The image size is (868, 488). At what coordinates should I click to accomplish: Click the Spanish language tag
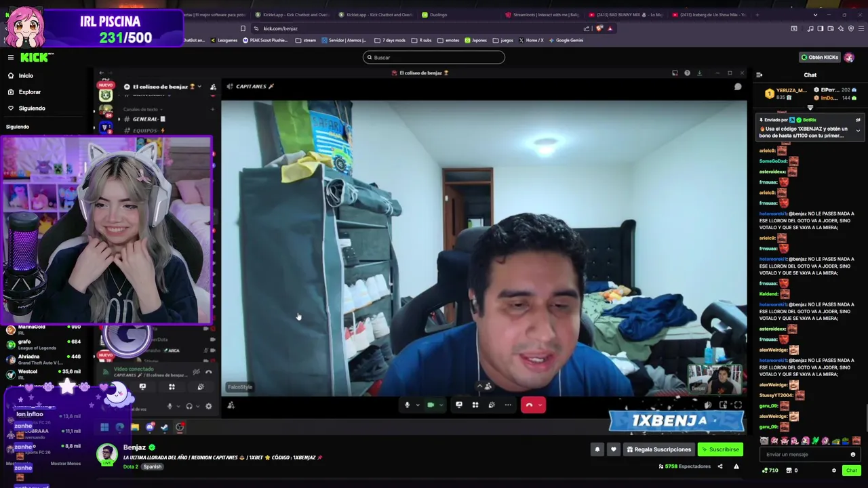(153, 467)
